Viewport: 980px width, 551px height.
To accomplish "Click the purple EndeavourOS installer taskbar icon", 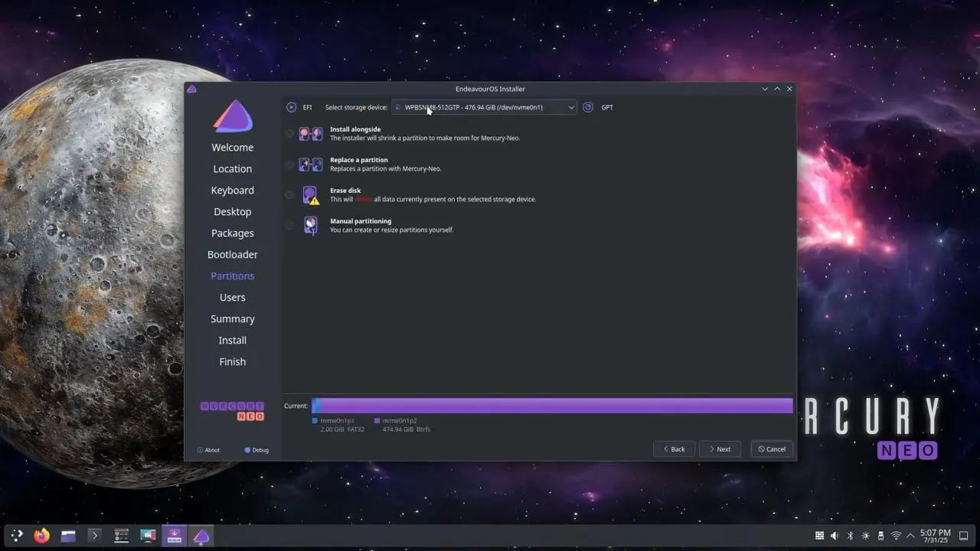I will [x=201, y=536].
